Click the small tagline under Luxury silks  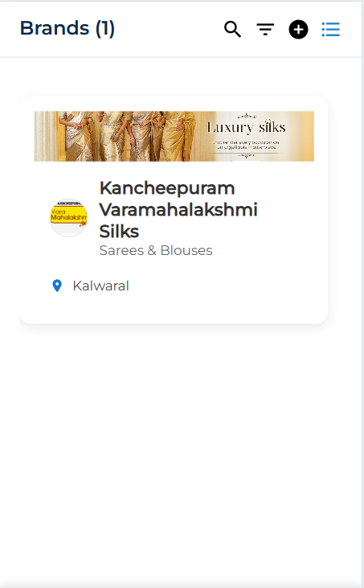click(246, 145)
